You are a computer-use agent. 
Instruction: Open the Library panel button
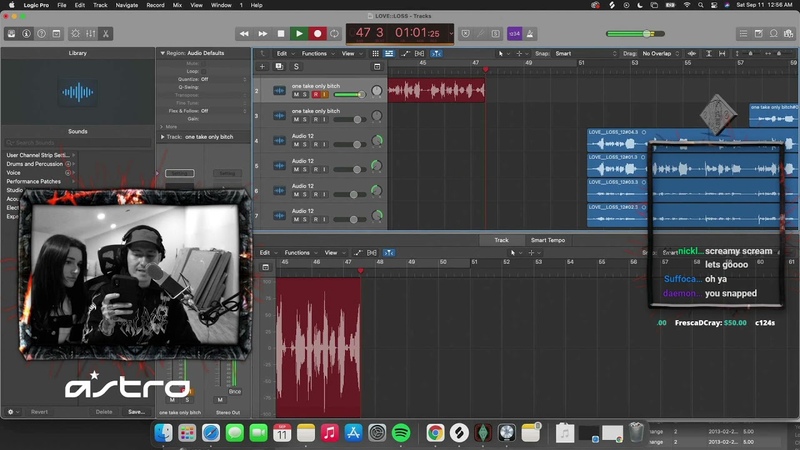point(11,34)
